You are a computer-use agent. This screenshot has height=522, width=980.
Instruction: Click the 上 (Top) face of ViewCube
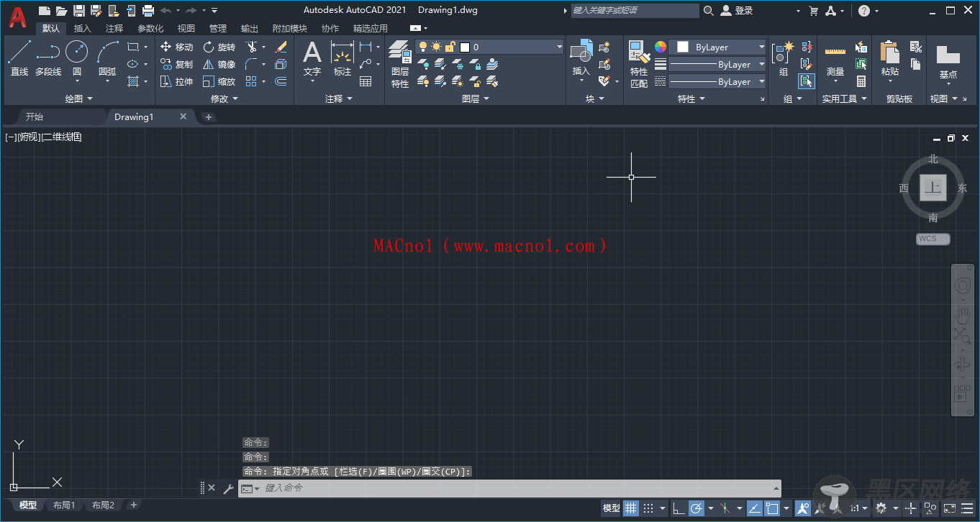[933, 188]
